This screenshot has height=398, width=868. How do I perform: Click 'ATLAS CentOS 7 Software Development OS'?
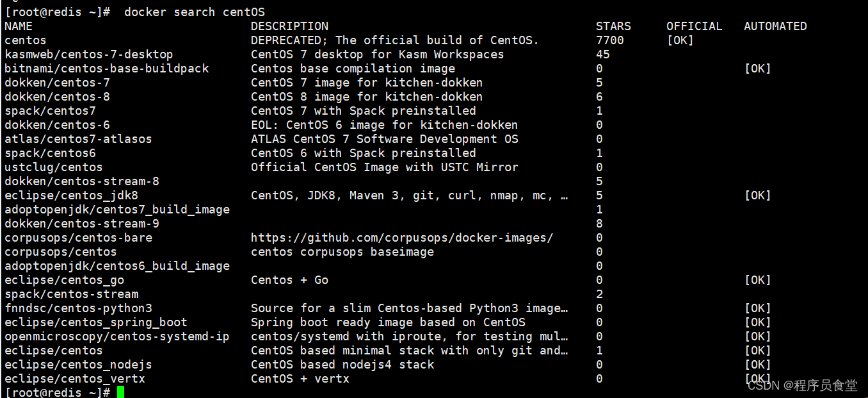385,139
